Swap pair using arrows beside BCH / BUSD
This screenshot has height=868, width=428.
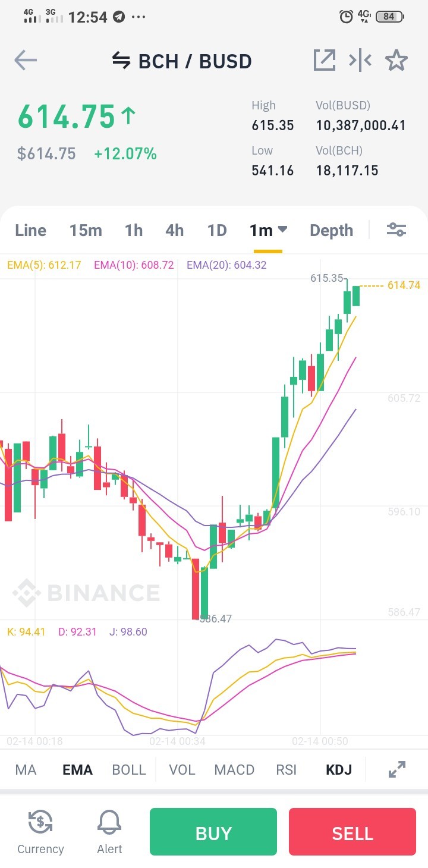(x=121, y=61)
